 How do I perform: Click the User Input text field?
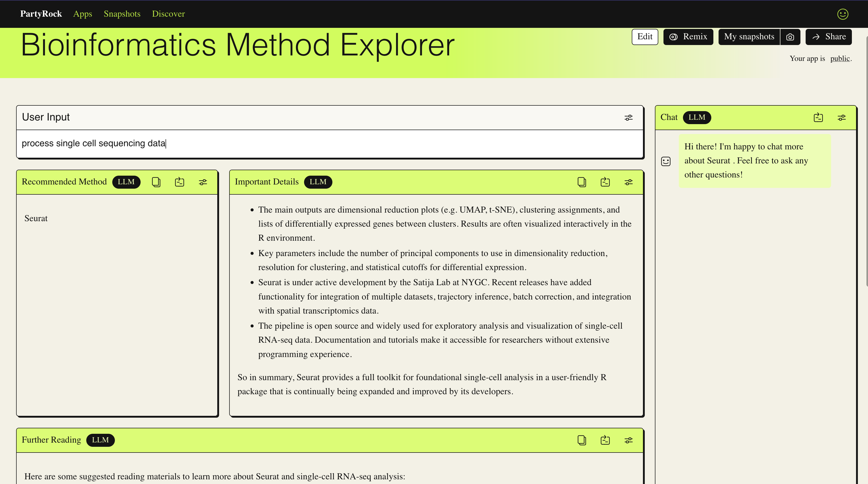(x=303, y=143)
